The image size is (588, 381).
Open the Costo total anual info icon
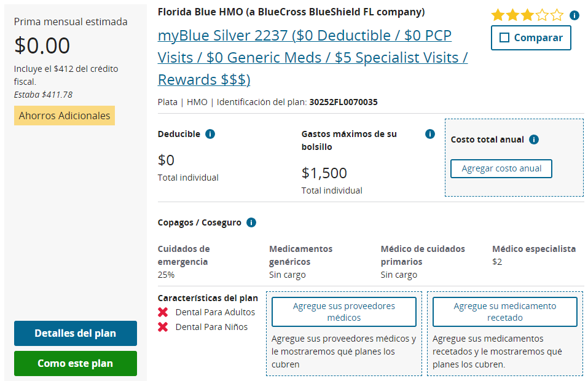click(534, 139)
